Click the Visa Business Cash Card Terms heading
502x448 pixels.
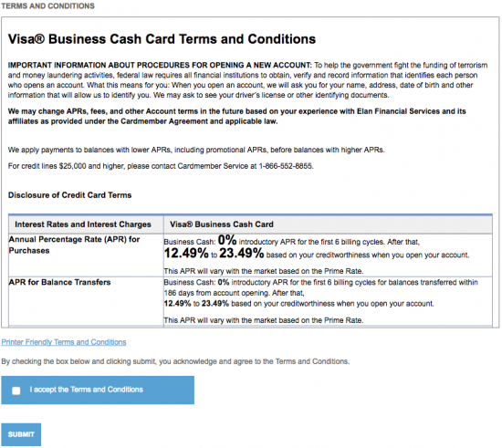162,39
